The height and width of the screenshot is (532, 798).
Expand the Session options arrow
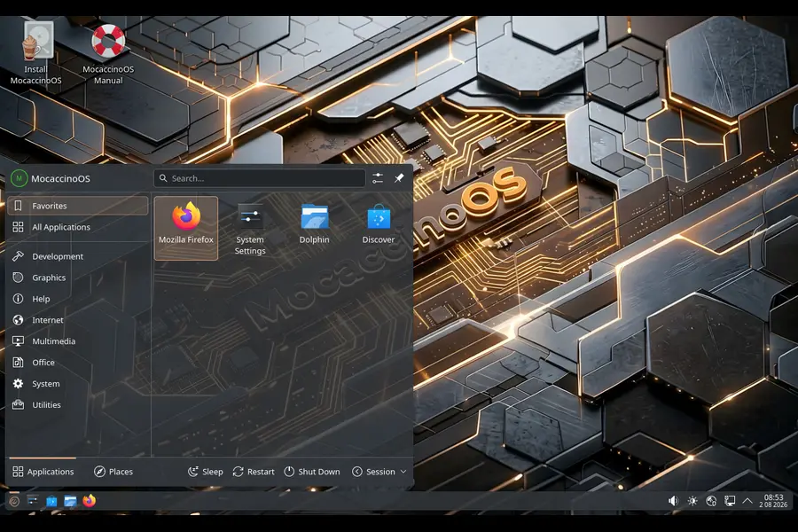(403, 472)
